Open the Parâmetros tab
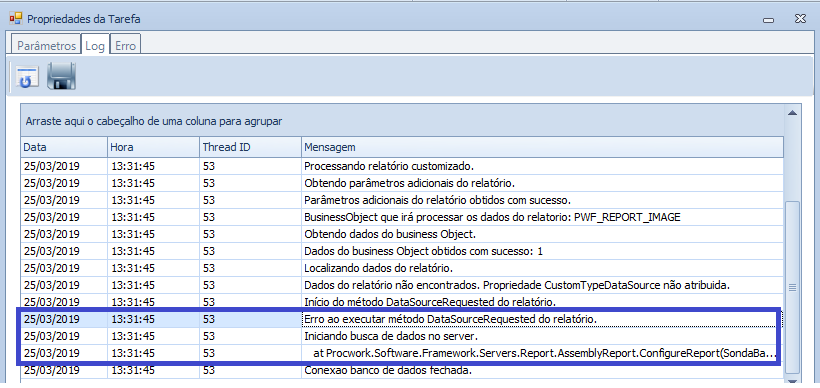 46,45
